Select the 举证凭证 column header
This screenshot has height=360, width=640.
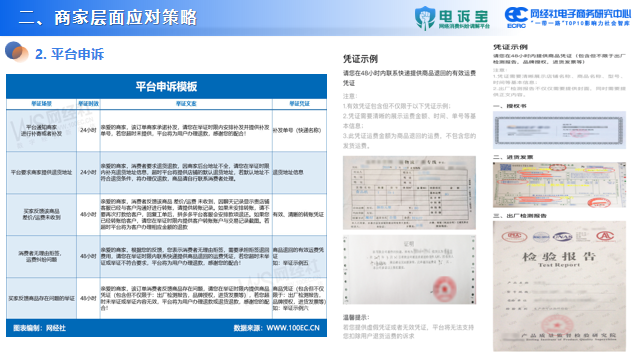click(x=300, y=104)
